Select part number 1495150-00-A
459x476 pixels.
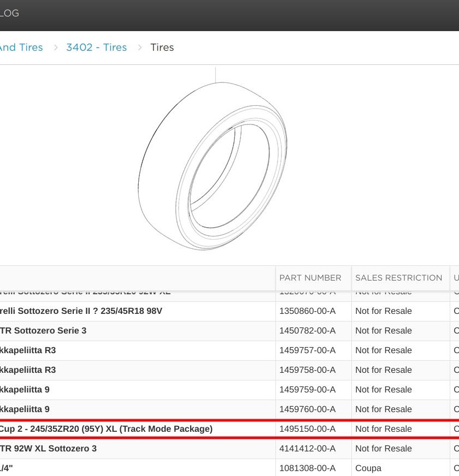click(x=307, y=429)
